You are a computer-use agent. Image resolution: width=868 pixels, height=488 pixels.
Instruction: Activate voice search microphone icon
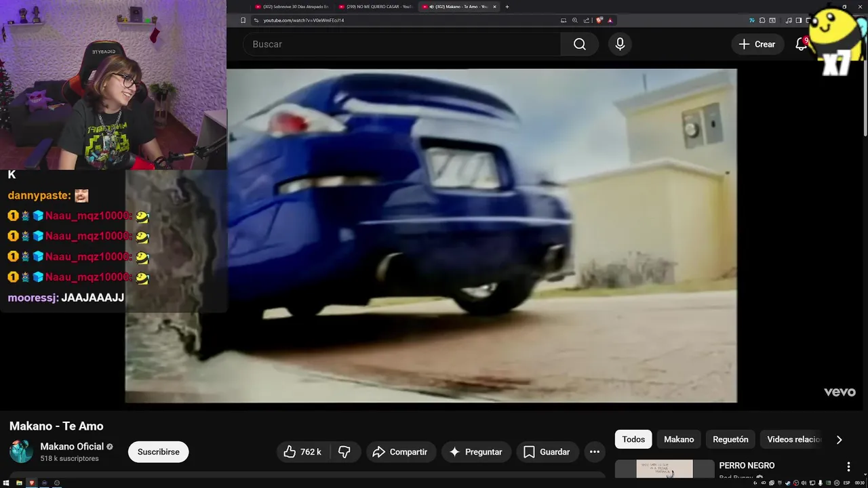click(x=620, y=44)
